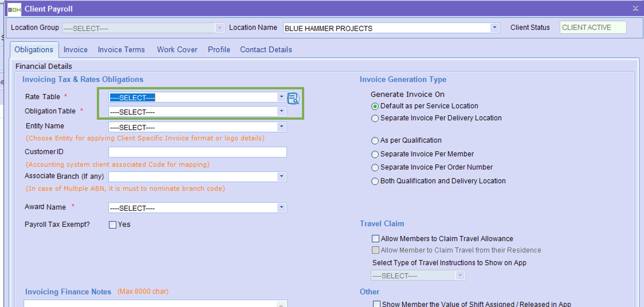Viewport: 644px width, 307px height.
Task: Select Separate Invoice Per Delivery Location
Action: (x=375, y=119)
